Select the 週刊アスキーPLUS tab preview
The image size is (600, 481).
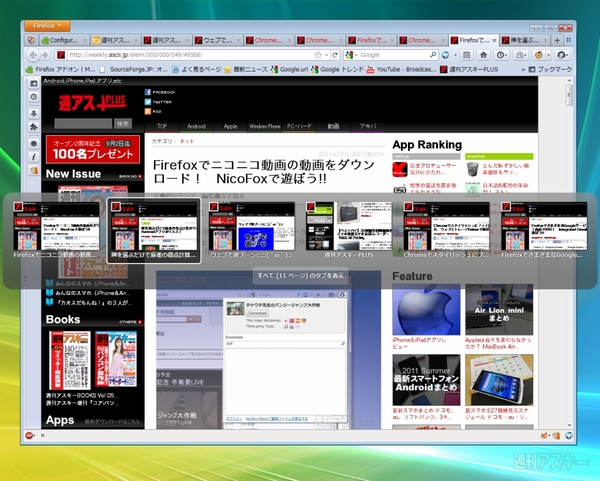tap(349, 230)
